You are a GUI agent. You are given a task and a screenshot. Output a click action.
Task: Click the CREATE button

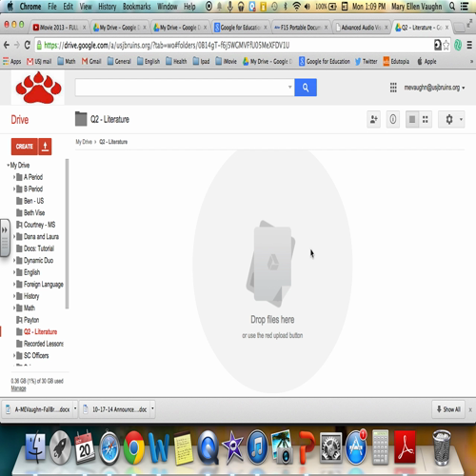[25, 147]
